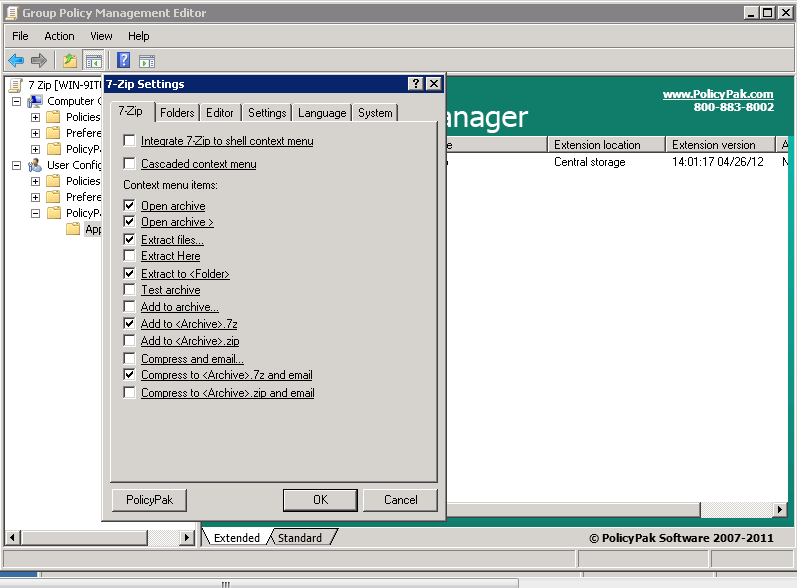Click right pane horizontal scrollbar right arrow
This screenshot has height=588, width=797.
pos(780,509)
